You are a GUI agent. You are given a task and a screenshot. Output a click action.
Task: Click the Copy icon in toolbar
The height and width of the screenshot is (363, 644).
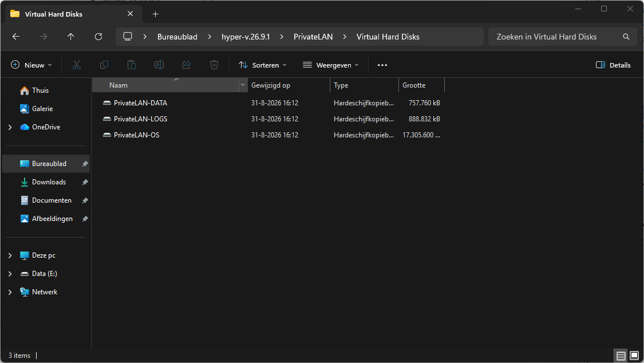[x=104, y=65]
